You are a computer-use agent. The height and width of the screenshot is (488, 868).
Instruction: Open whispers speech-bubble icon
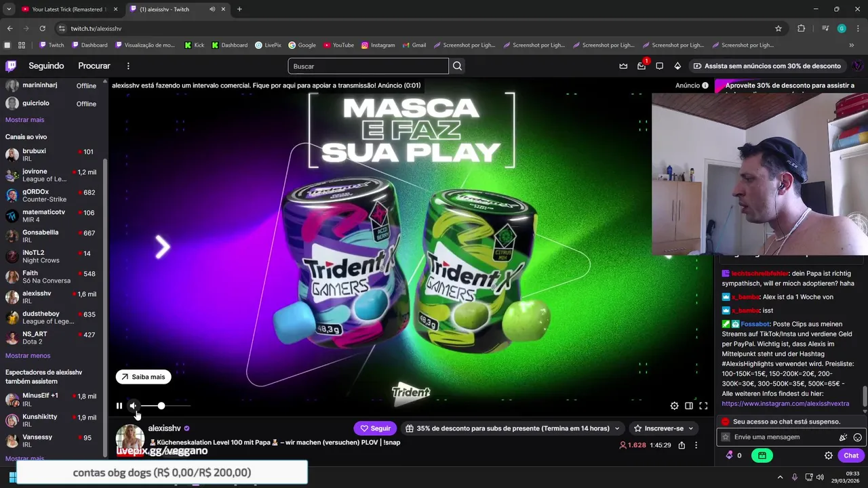tap(659, 66)
